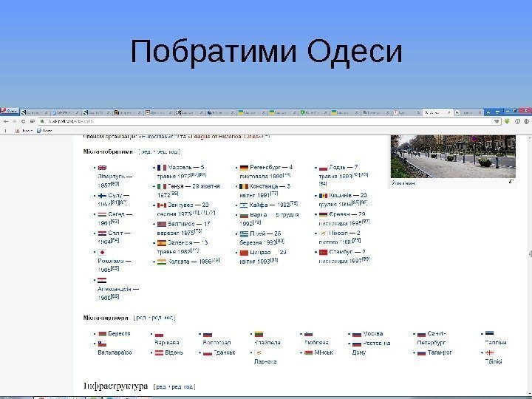Open the Варна city link
Image resolution: width=532 pixels, height=399 pixels.
(x=258, y=215)
